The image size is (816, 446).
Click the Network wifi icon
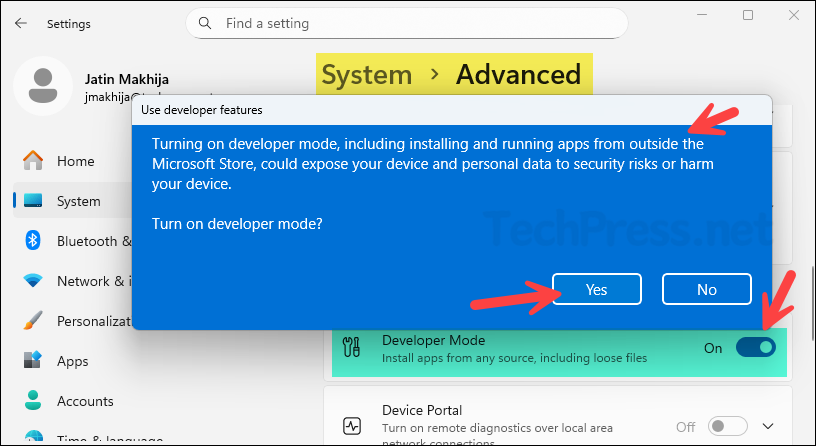[33, 281]
